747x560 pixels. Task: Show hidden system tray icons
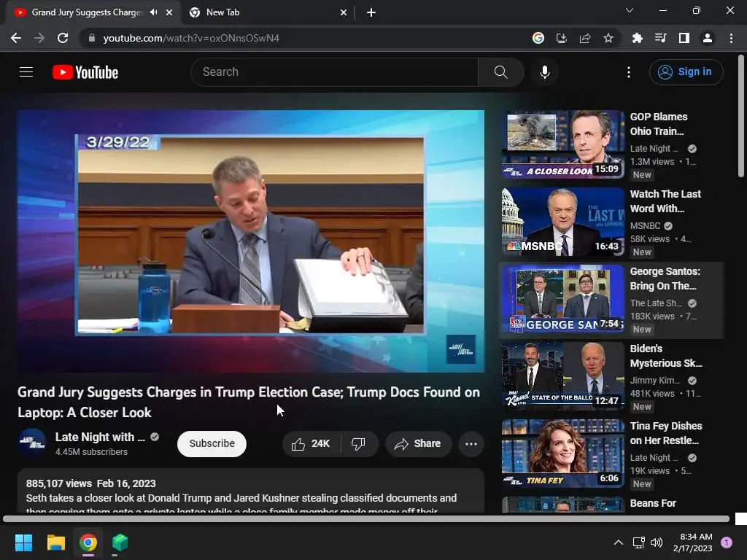click(618, 542)
